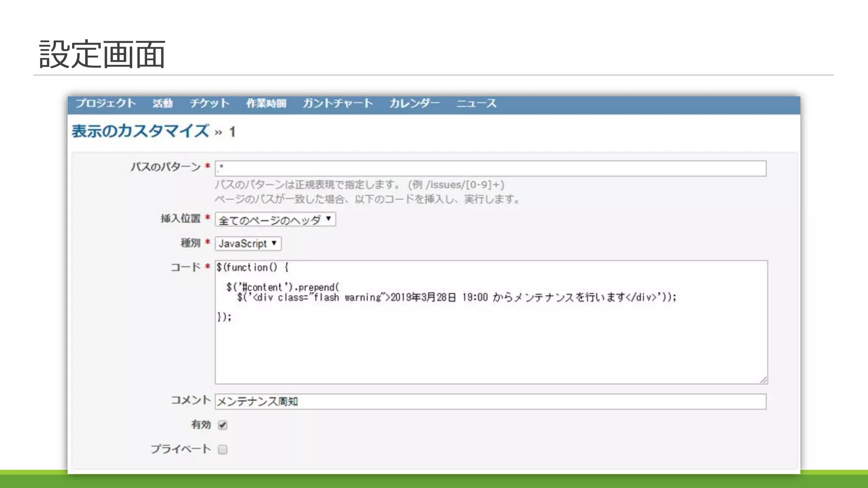Click the slide title 設定画面
This screenshot has height=488, width=868.
(x=102, y=55)
